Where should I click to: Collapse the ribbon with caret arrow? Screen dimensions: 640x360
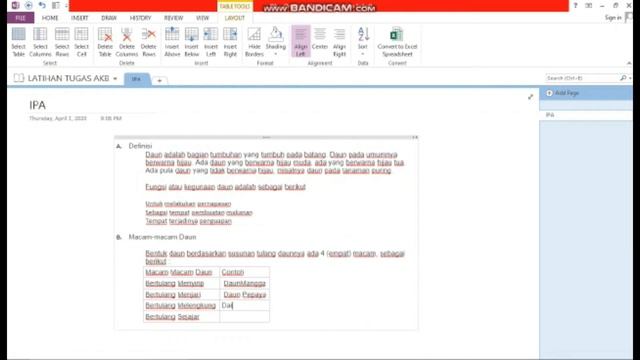[629, 63]
